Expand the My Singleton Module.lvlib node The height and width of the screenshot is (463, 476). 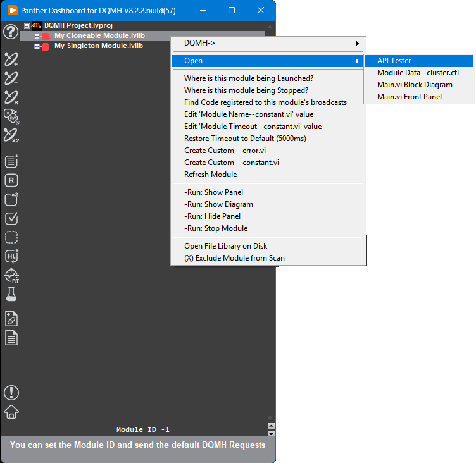click(x=37, y=46)
